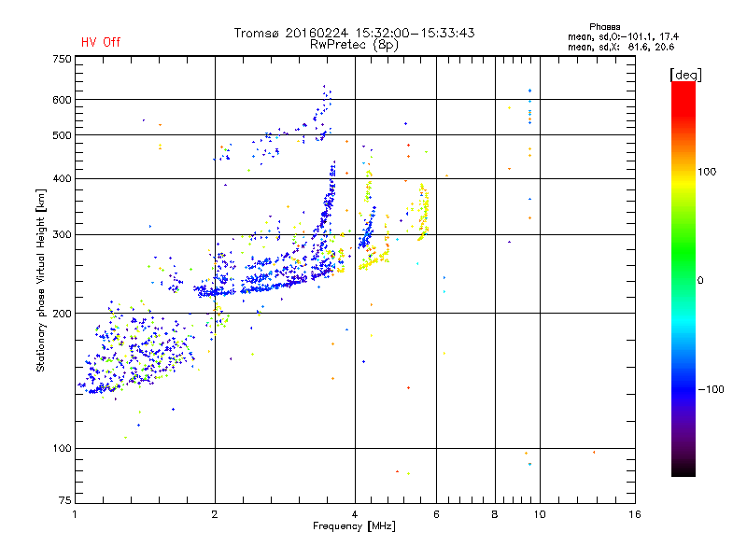
Task: Click the y-axis tick label '750'
Action: (x=62, y=59)
